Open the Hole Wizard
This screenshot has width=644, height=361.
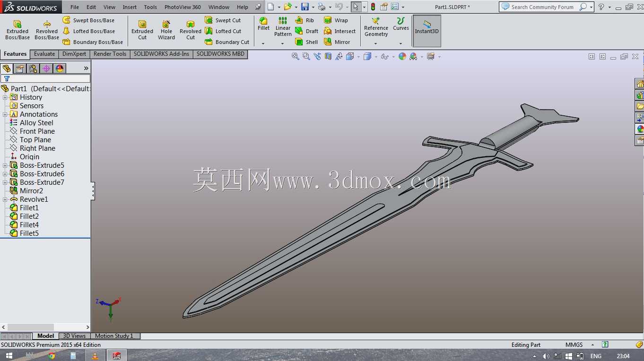[166, 30]
